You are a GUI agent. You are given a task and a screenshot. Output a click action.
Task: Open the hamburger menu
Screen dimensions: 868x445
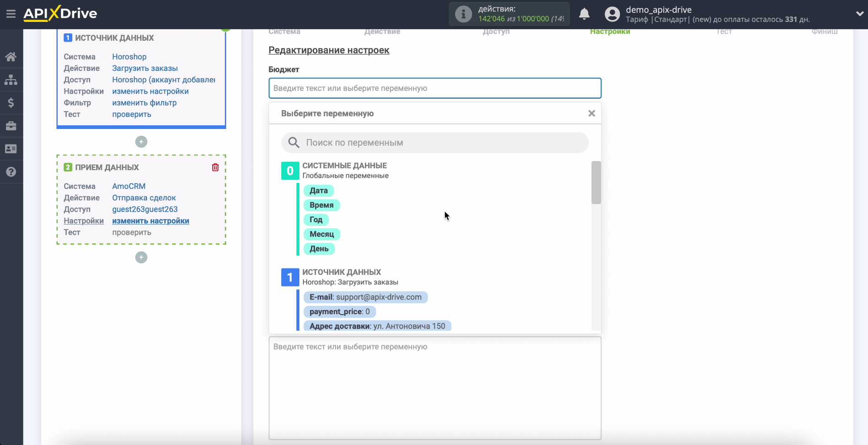11,14
